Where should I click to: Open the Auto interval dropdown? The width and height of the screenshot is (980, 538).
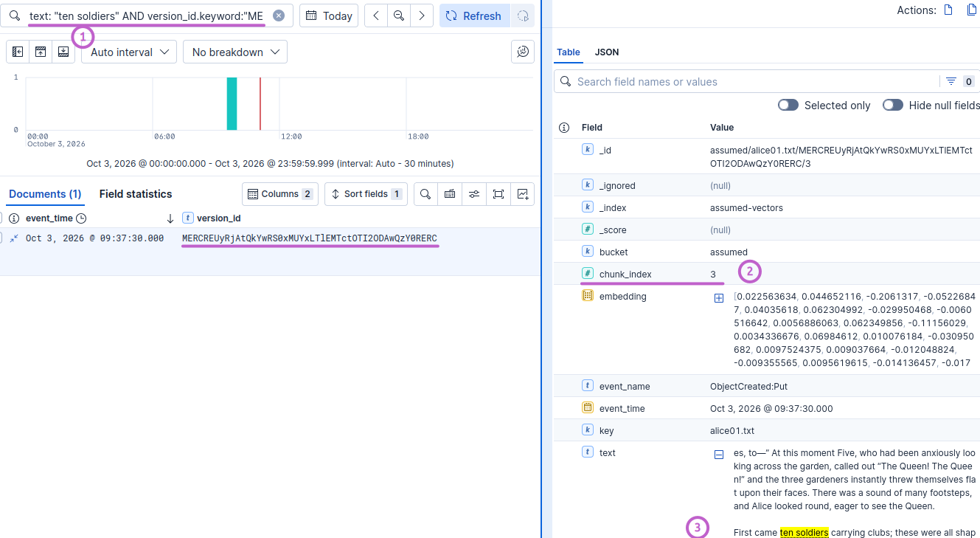click(x=129, y=52)
